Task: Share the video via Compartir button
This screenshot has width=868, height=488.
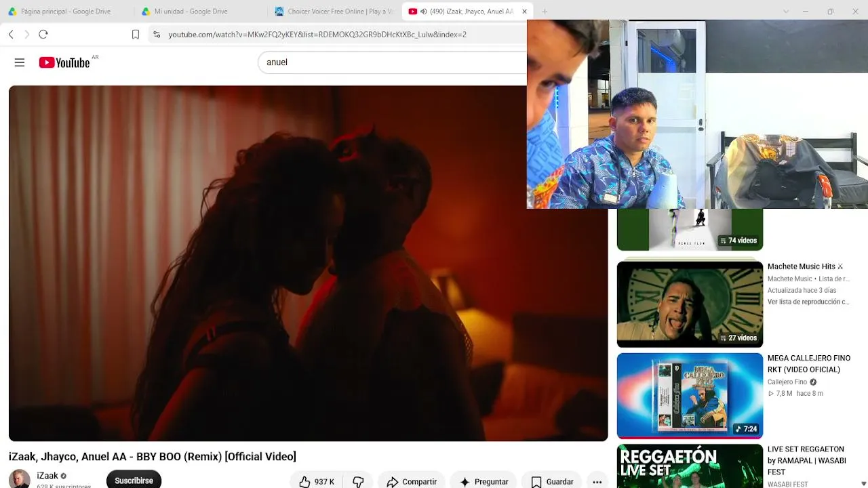Action: (412, 481)
